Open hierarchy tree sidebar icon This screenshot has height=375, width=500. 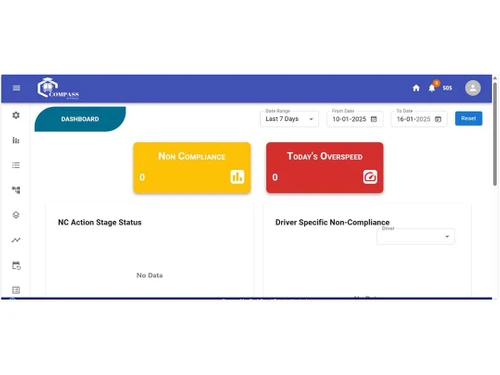click(x=16, y=190)
